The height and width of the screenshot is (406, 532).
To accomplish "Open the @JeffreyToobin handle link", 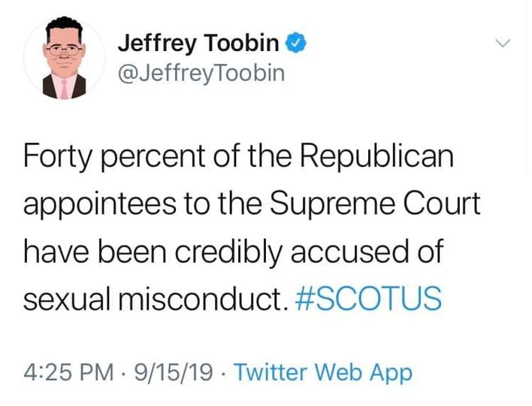I will (201, 74).
